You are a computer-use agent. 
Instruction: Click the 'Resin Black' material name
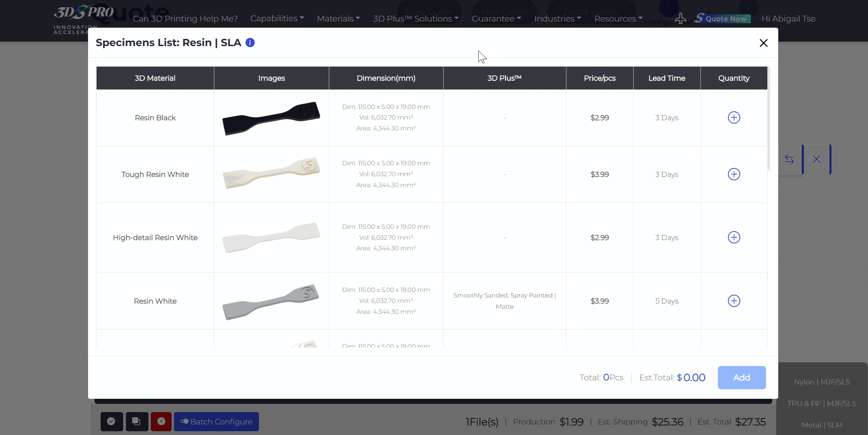click(x=155, y=118)
